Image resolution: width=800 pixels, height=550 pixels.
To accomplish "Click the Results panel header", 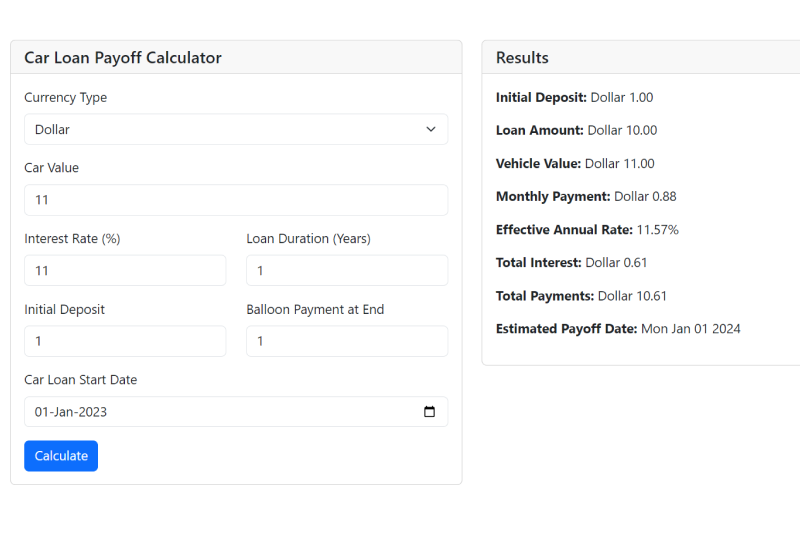I will (523, 58).
